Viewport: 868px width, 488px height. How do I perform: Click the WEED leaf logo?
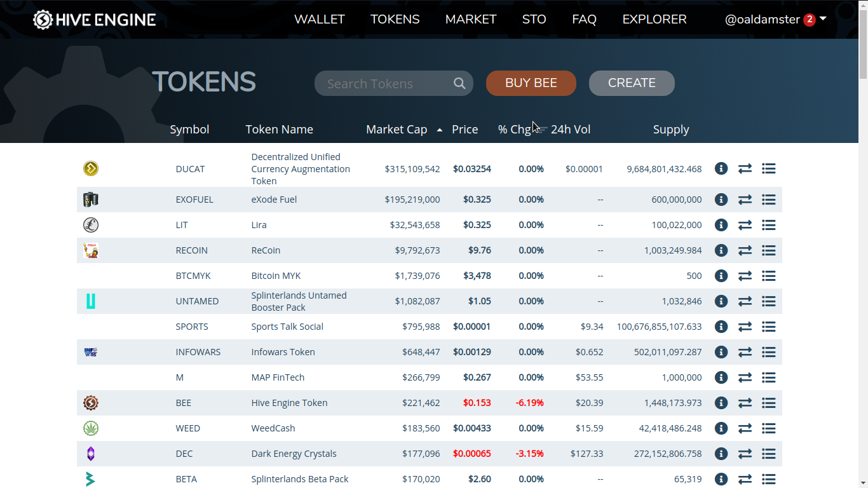coord(91,428)
